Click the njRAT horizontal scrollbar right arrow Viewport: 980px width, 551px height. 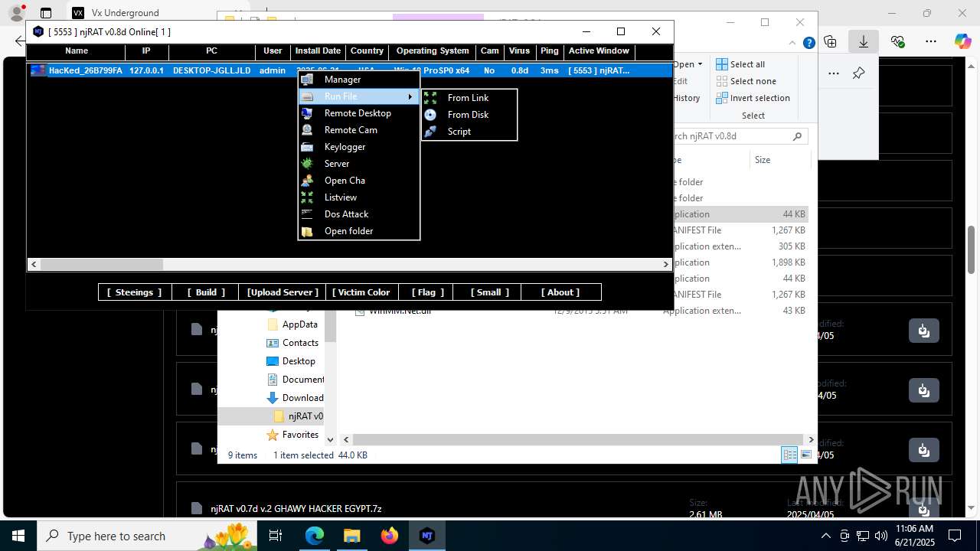coord(666,264)
